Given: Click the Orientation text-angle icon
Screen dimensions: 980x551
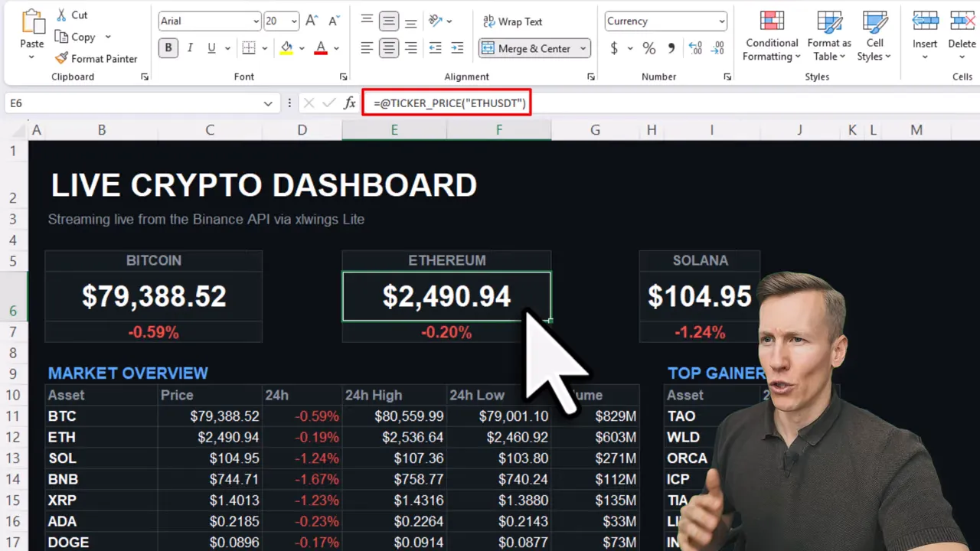Looking at the screenshot, I should point(435,21).
